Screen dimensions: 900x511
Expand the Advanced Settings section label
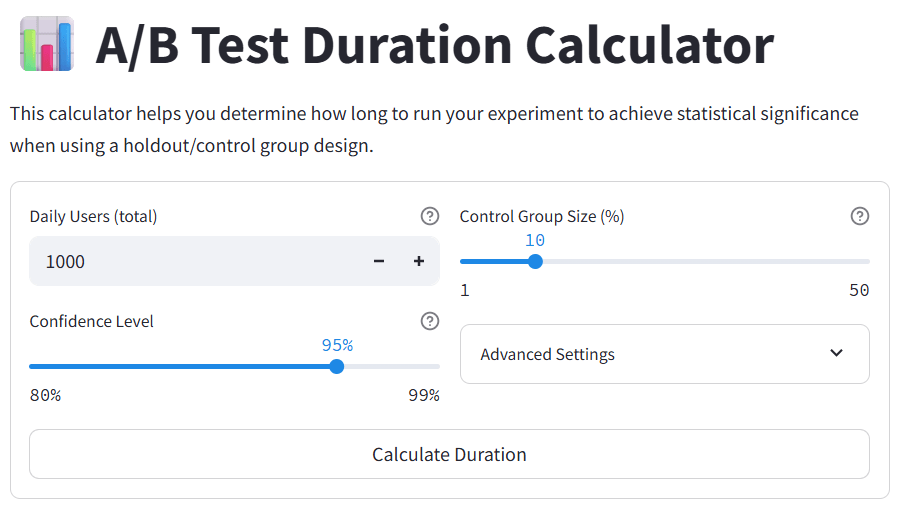pyautogui.click(x=547, y=354)
